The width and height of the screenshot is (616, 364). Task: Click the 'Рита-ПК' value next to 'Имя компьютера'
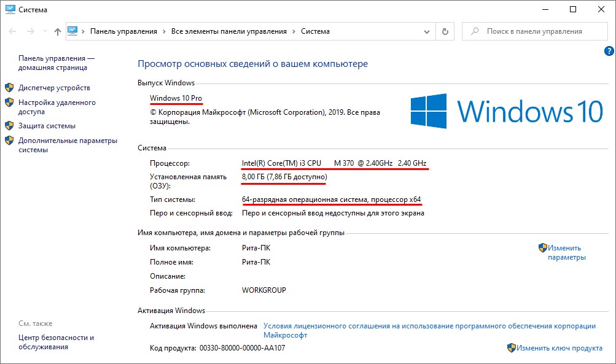[x=255, y=248]
